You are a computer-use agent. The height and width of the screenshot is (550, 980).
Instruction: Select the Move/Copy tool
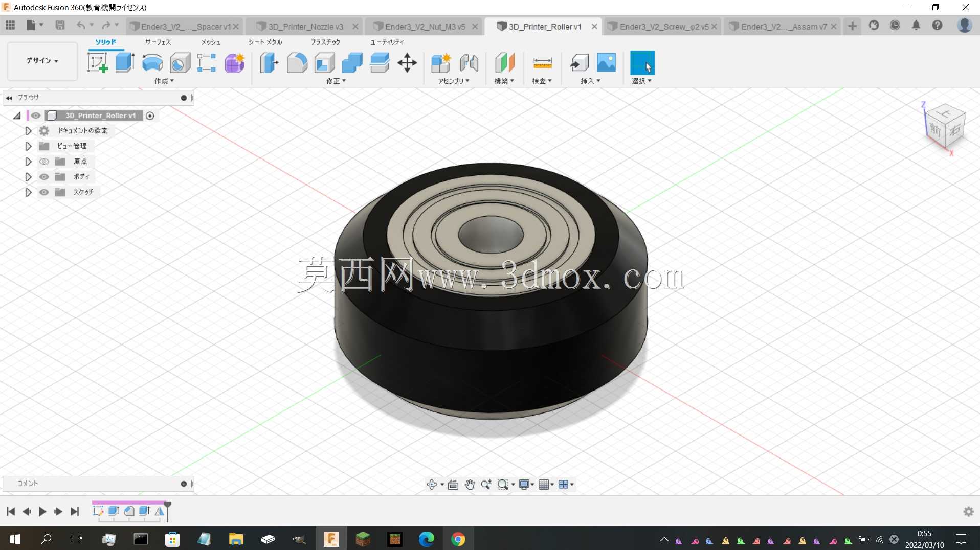pos(407,63)
